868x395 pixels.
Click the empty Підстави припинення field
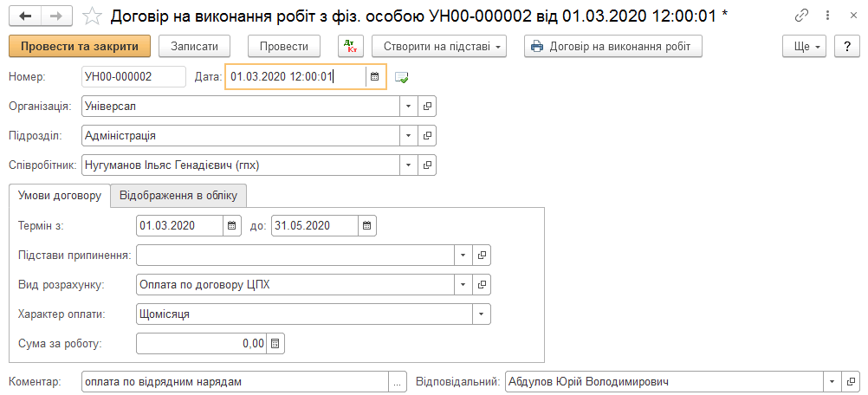tap(295, 255)
